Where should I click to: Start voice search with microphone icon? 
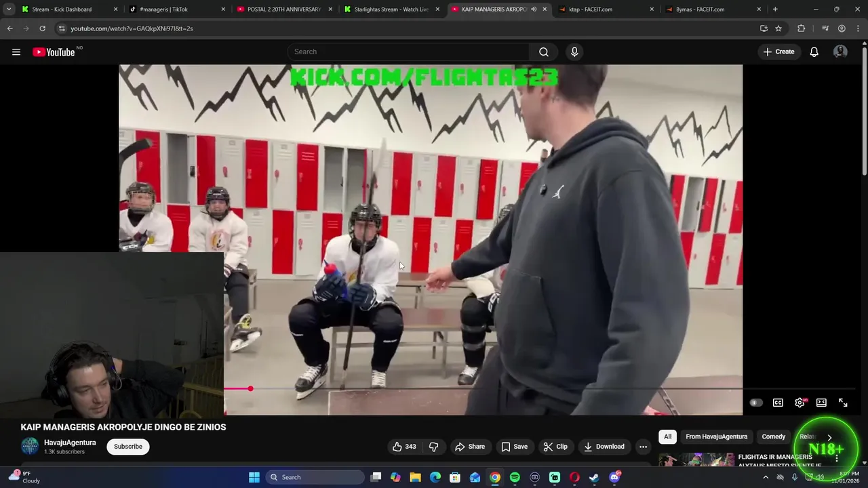click(574, 52)
